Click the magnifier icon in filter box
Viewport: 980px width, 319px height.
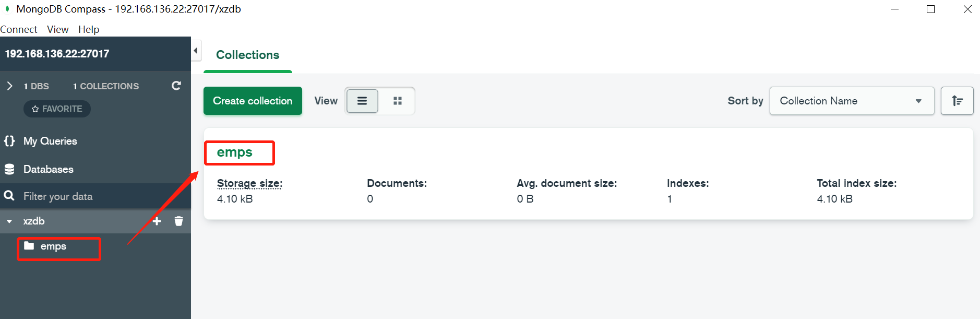(x=9, y=196)
